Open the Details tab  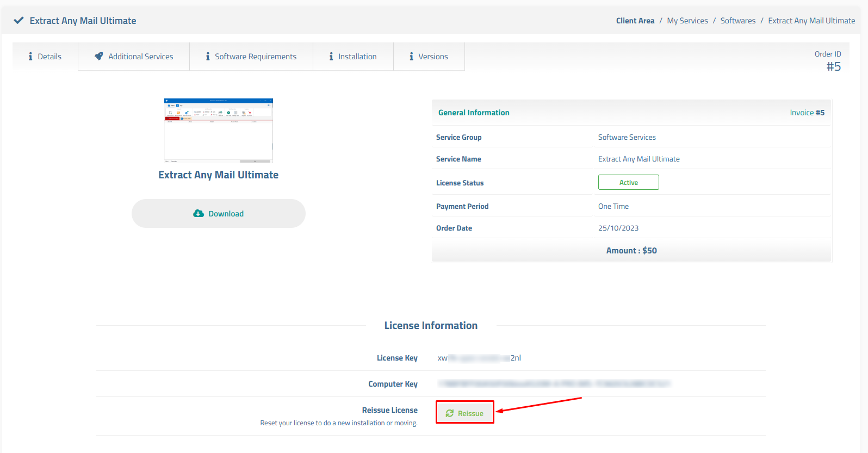(x=45, y=57)
